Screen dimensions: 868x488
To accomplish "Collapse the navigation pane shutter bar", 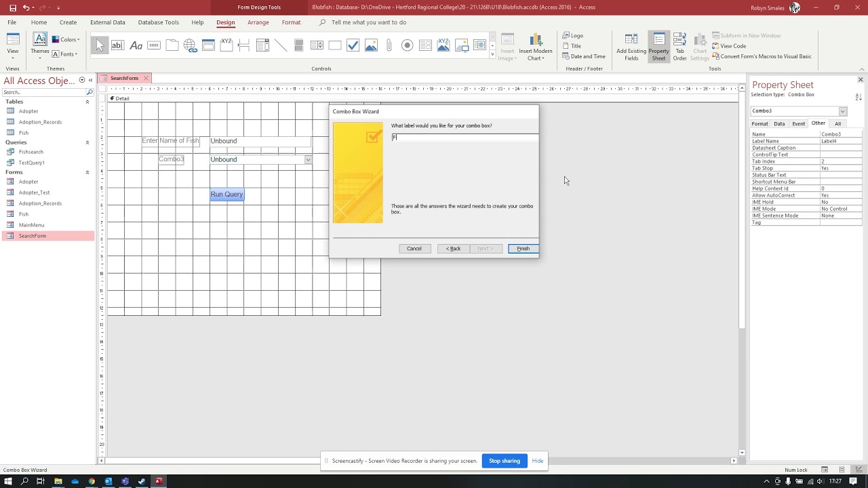I will pyautogui.click(x=90, y=80).
